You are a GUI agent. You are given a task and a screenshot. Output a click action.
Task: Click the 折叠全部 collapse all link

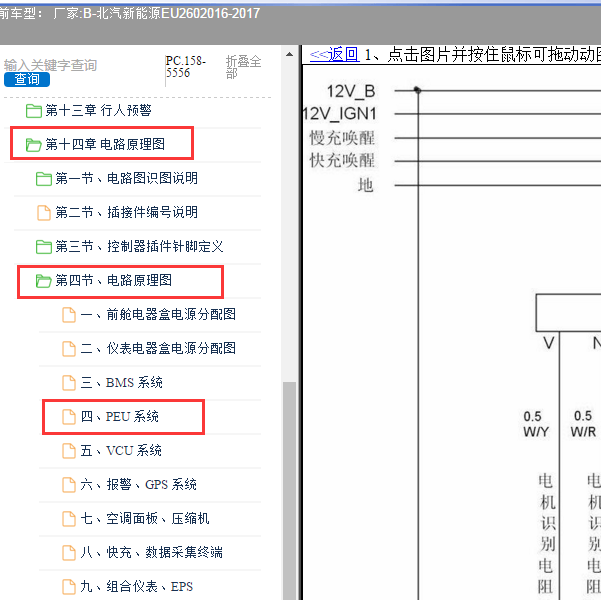pos(243,67)
